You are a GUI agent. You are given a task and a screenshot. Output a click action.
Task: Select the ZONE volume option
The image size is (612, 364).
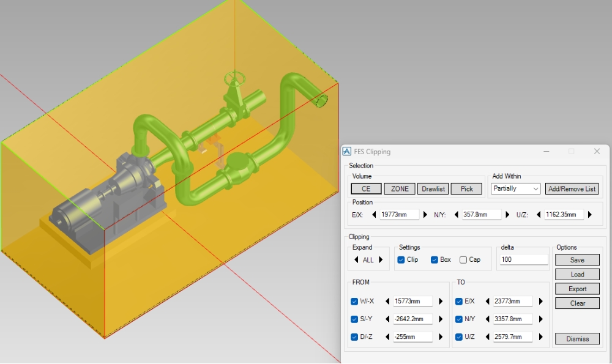pyautogui.click(x=400, y=189)
